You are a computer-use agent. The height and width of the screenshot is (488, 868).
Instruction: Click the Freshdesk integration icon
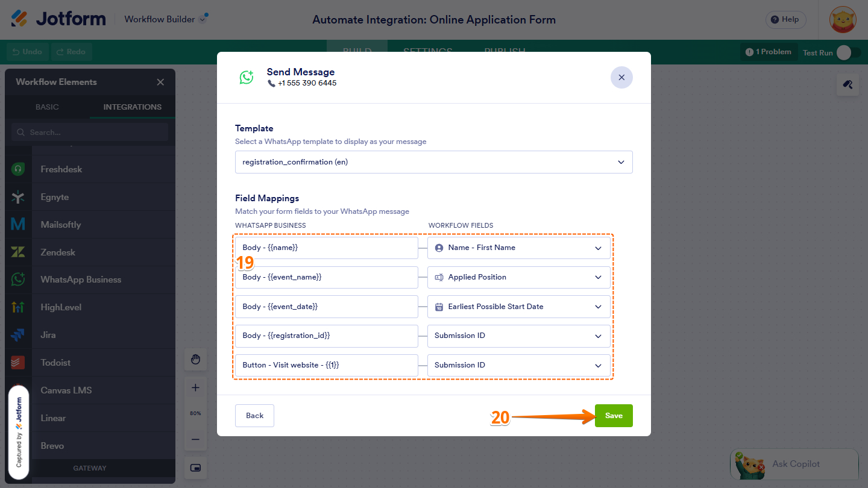(x=18, y=169)
